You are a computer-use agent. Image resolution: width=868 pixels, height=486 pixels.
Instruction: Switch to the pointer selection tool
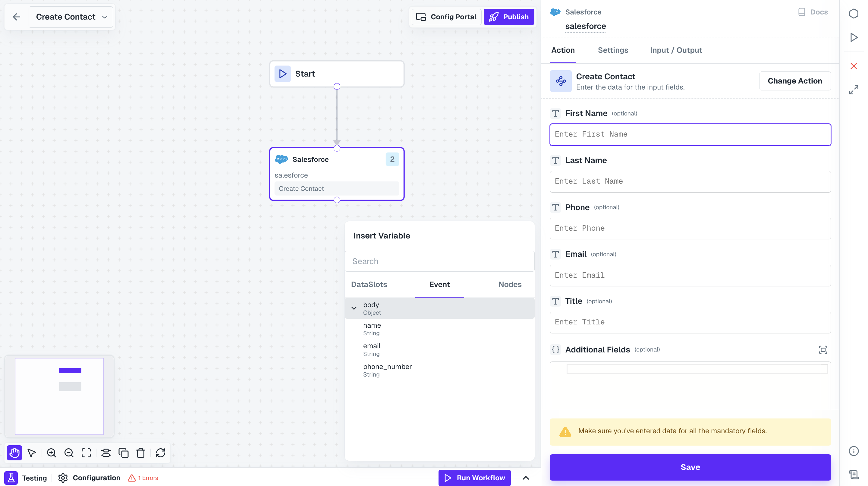(32, 453)
